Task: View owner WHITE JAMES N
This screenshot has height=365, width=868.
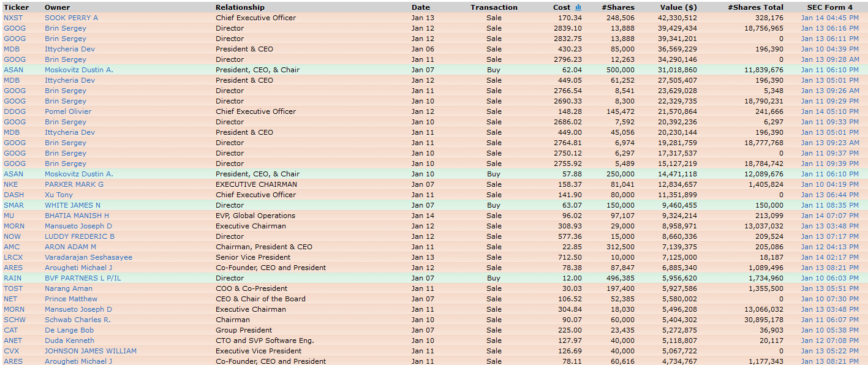Action: coord(72,205)
